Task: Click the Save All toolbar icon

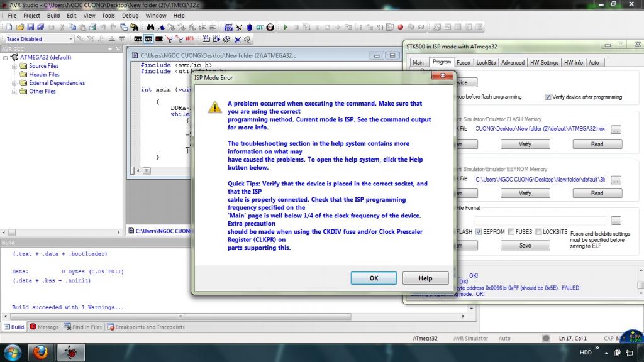Action: [x=40, y=27]
